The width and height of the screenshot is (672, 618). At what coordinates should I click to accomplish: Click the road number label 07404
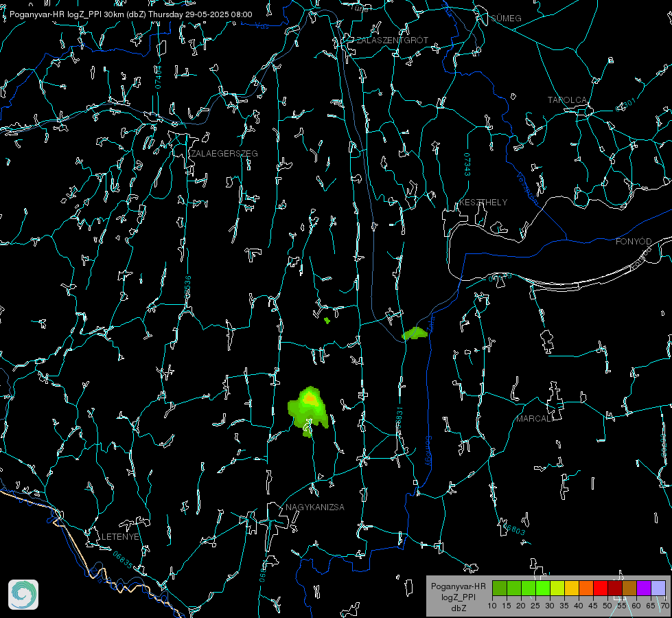tap(158, 77)
